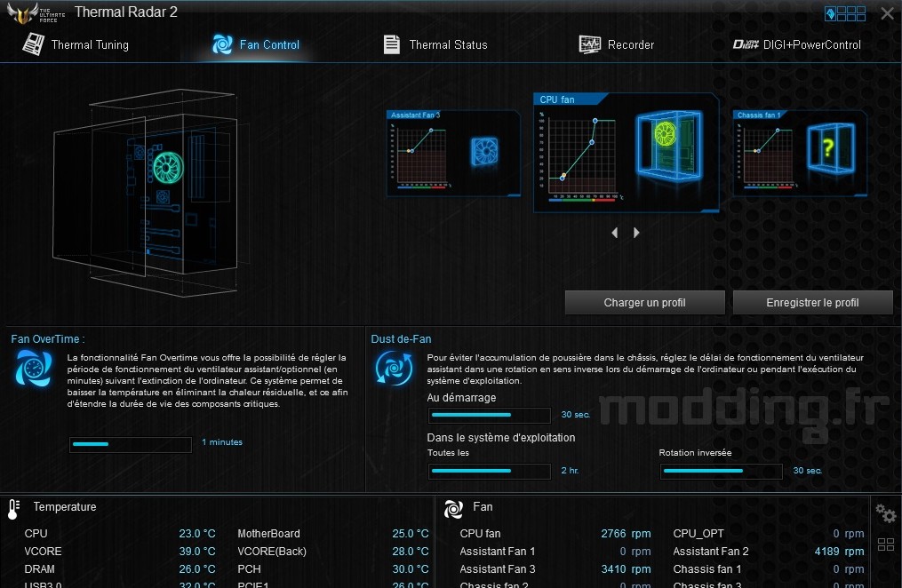This screenshot has width=902, height=588.
Task: Click the Fan panel fan icon
Action: (x=453, y=509)
